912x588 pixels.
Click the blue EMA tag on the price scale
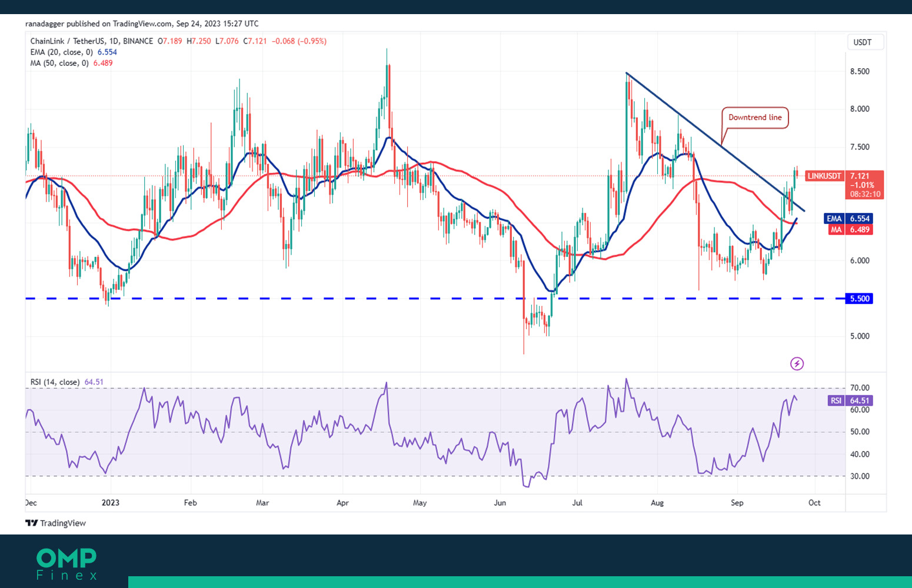click(x=834, y=219)
